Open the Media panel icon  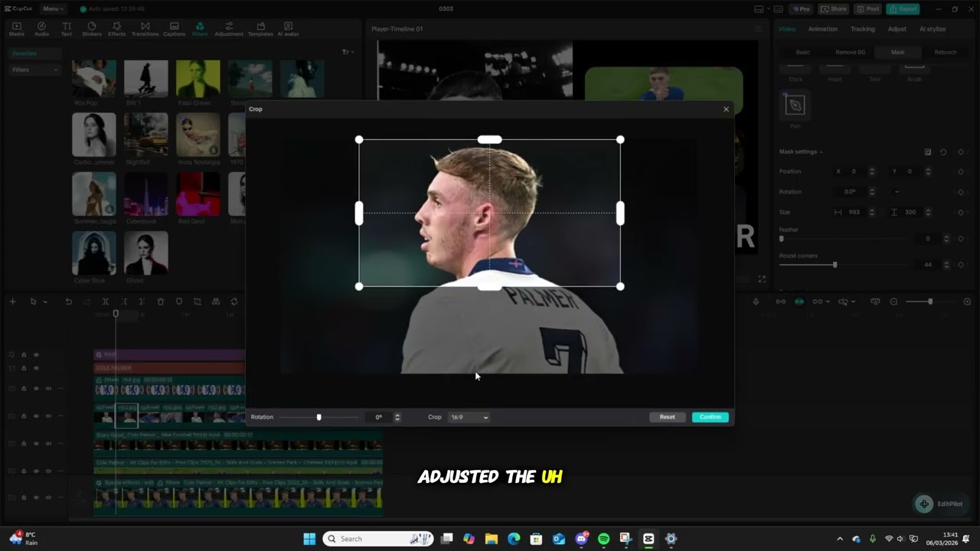(16, 29)
